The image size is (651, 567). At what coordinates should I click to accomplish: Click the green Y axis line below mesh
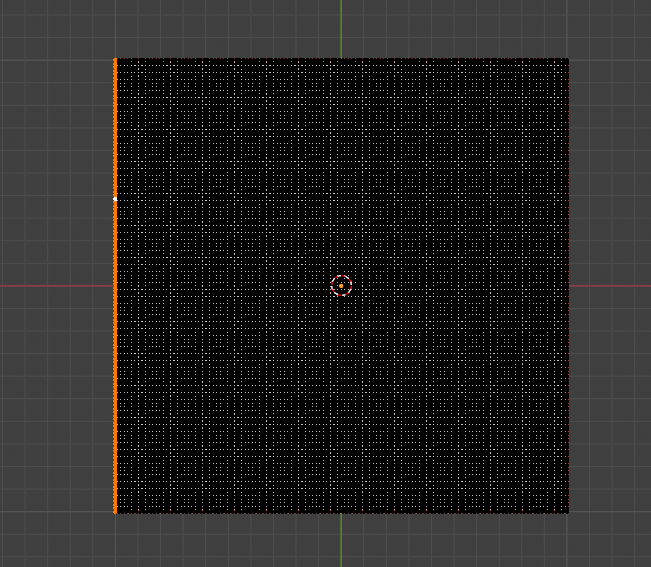(x=341, y=540)
